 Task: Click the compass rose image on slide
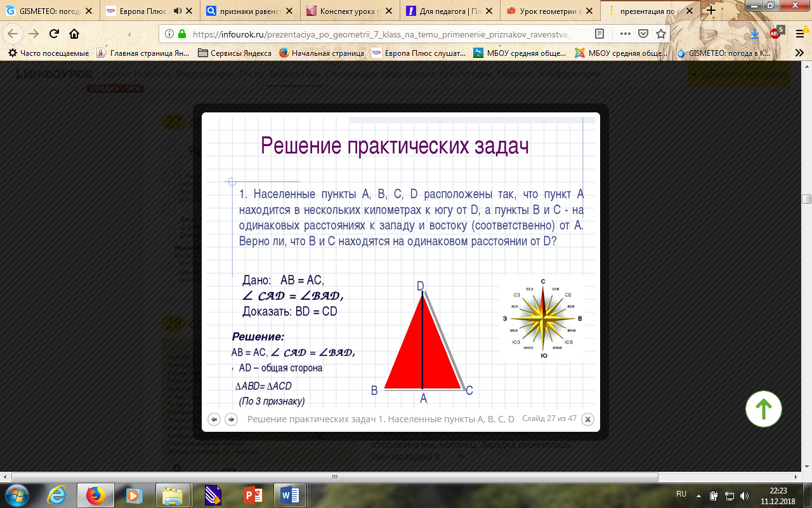point(543,319)
